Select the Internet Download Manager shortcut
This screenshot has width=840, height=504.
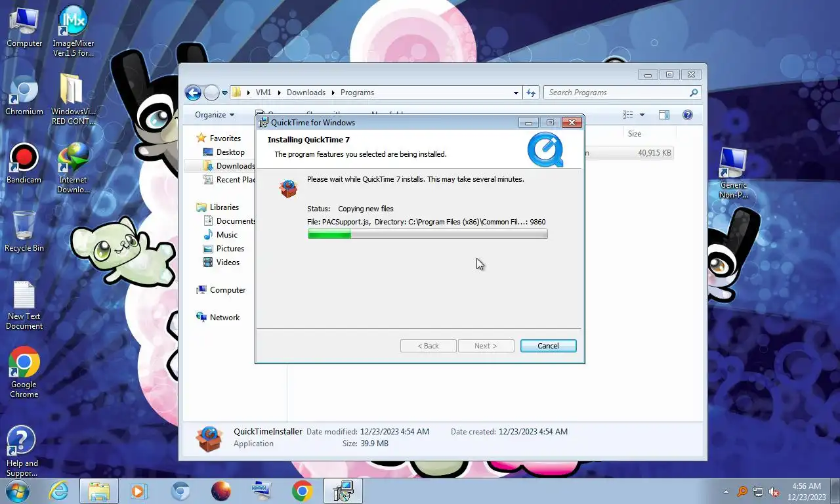[x=73, y=168]
